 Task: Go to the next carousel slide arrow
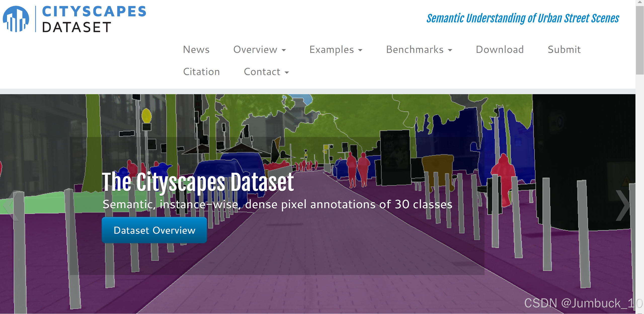[623, 205]
